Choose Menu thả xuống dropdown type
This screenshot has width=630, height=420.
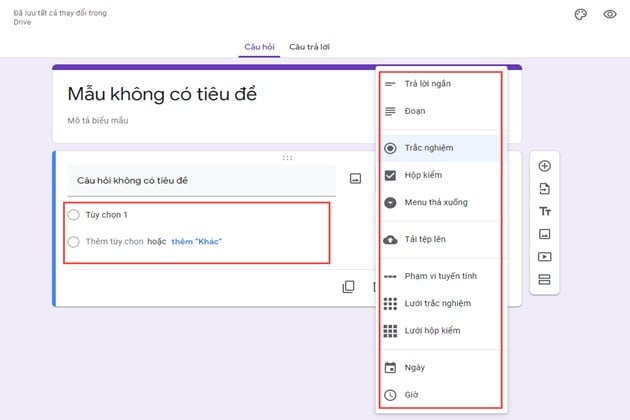click(x=441, y=203)
